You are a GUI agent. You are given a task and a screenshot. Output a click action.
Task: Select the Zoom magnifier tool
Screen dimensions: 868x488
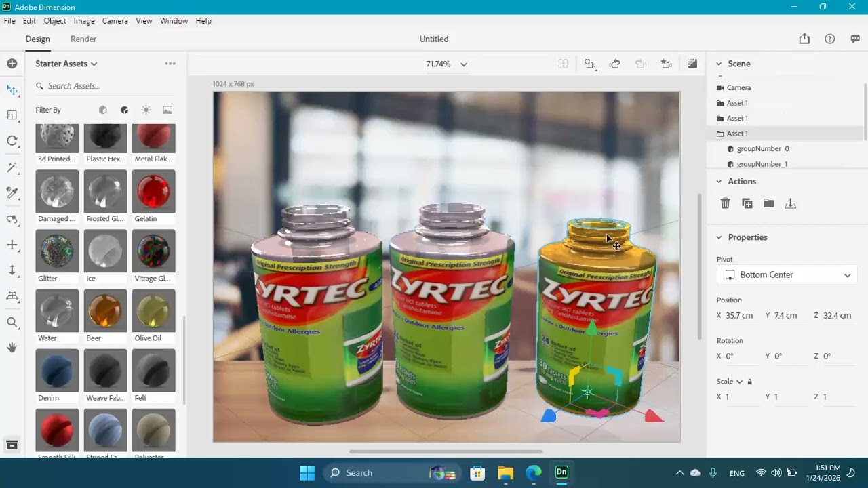[x=12, y=323]
